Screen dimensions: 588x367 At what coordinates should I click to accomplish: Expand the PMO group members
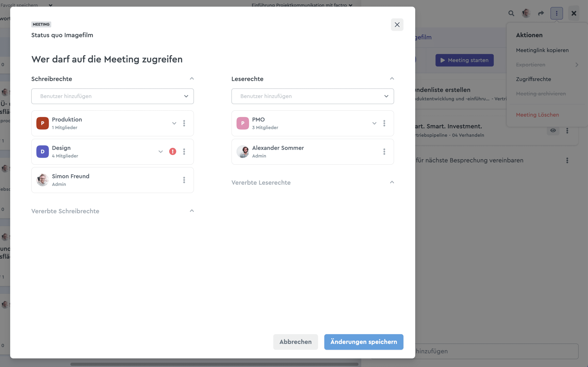point(374,123)
